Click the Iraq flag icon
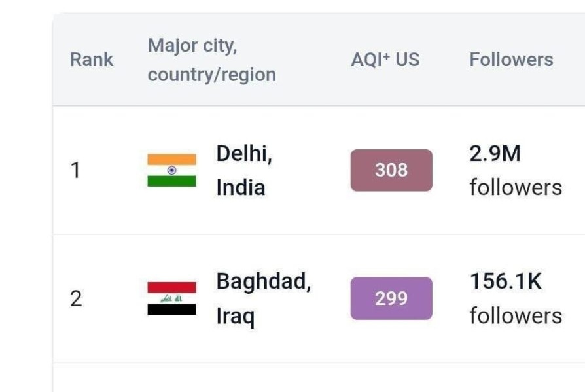 click(171, 298)
